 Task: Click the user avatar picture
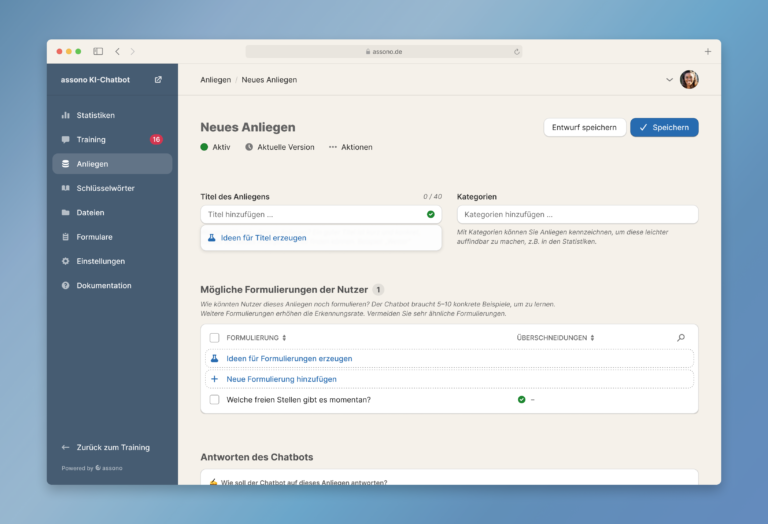[x=689, y=79]
